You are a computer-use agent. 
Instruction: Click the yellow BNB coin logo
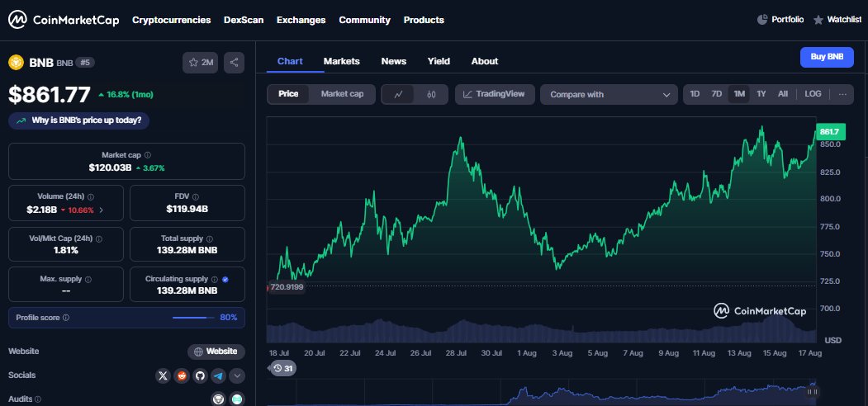click(x=16, y=63)
